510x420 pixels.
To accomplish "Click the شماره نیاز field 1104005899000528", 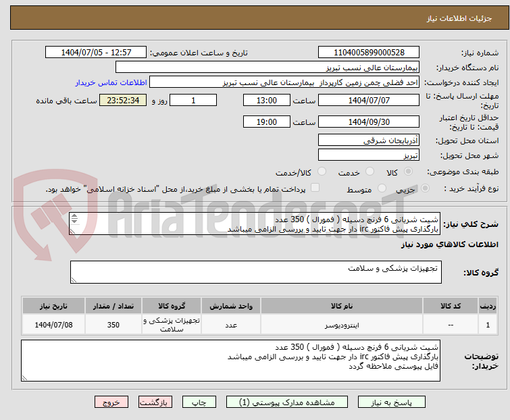I will [369, 53].
